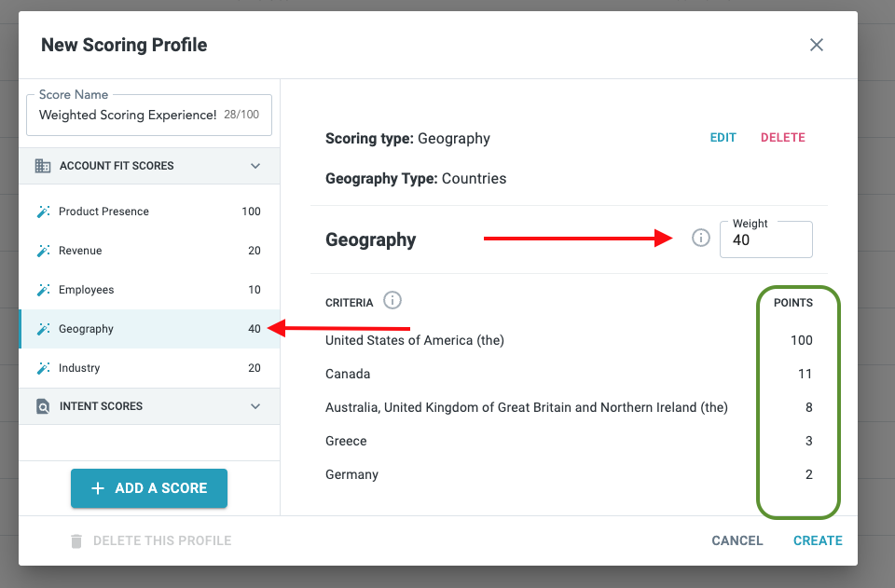Click the info icon next to Criteria
The width and height of the screenshot is (895, 588).
click(392, 301)
